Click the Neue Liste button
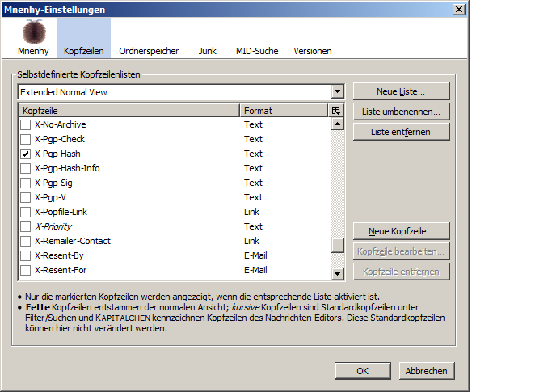The width and height of the screenshot is (552, 392). 401,91
